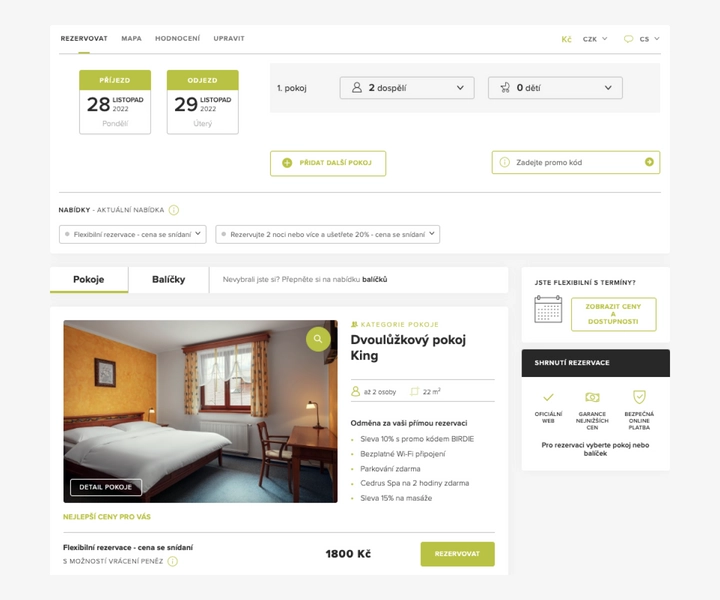The image size is (720, 600).
Task: Open the 0 dětí children dropdown
Action: pyautogui.click(x=555, y=88)
